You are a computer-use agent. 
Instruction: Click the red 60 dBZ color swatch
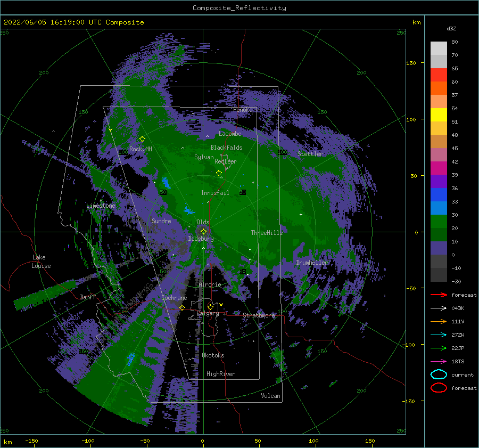(439, 75)
